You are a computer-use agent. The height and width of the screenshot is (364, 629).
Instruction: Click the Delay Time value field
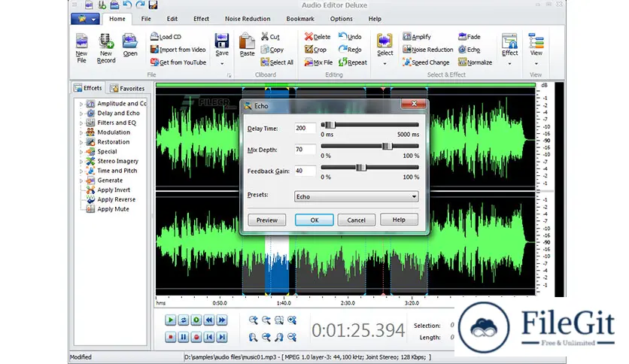(x=305, y=128)
